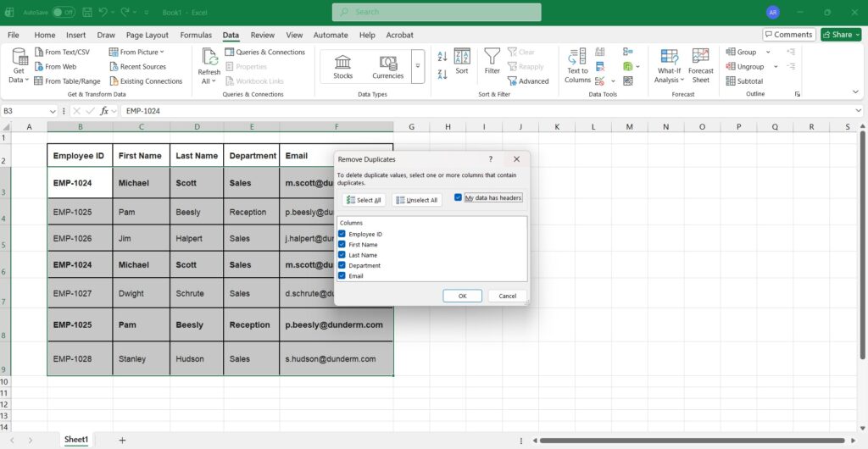Switch to the Formulas ribbon tab

[196, 36]
